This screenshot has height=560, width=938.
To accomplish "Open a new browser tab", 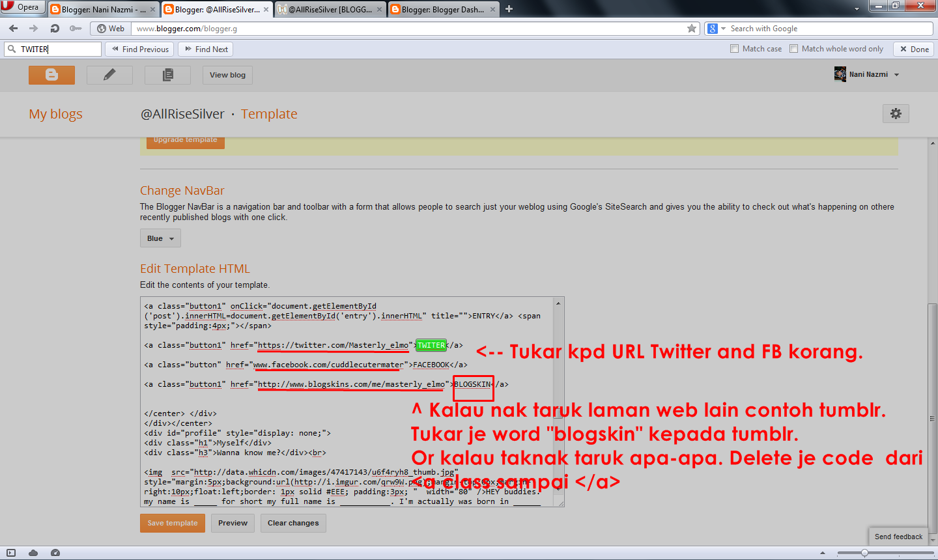I will coord(509,9).
